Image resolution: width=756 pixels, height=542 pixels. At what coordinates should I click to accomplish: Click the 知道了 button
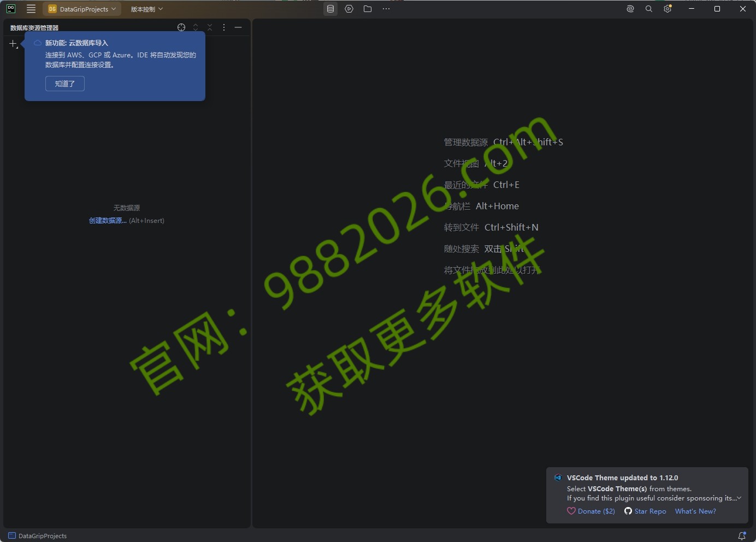(x=65, y=84)
